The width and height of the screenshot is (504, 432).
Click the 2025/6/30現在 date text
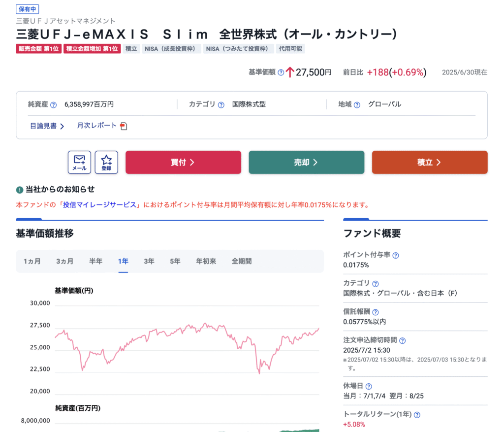coord(465,72)
